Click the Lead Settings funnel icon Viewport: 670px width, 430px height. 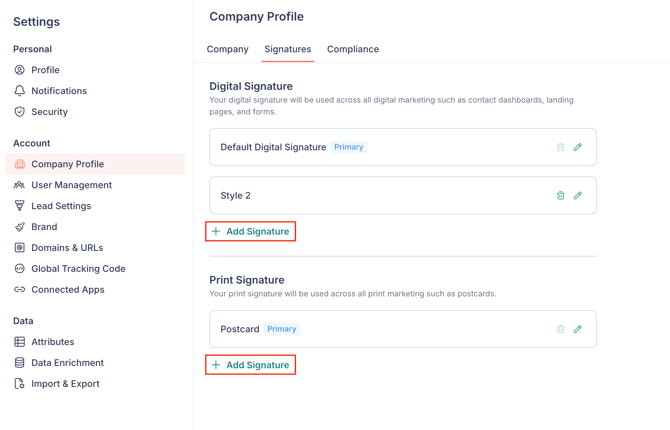coord(19,206)
